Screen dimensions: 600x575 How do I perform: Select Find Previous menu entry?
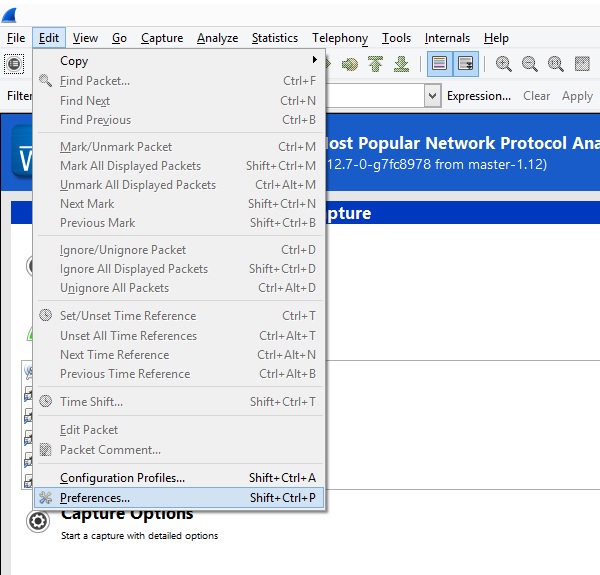[x=179, y=120]
